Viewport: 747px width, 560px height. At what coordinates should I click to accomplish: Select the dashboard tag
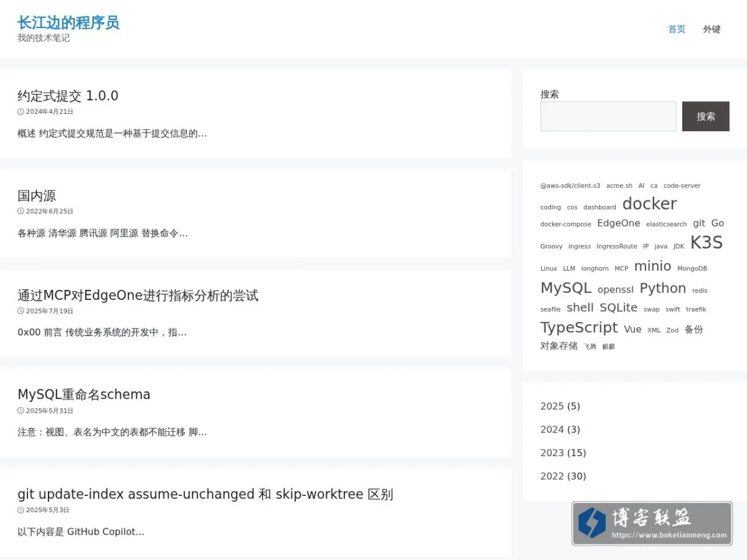click(x=599, y=207)
